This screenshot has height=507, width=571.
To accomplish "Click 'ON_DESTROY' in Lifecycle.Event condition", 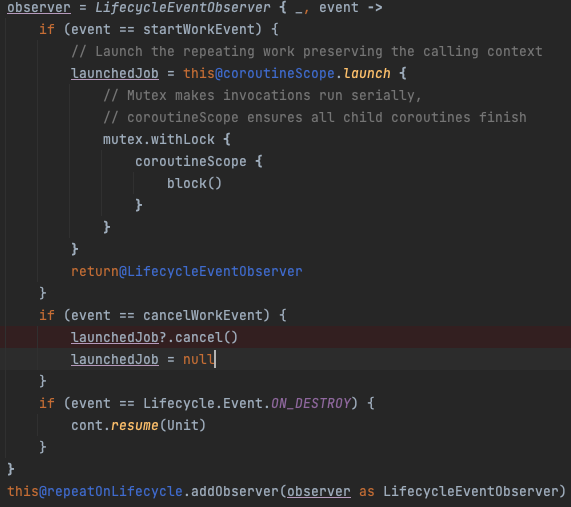I will [x=311, y=404].
